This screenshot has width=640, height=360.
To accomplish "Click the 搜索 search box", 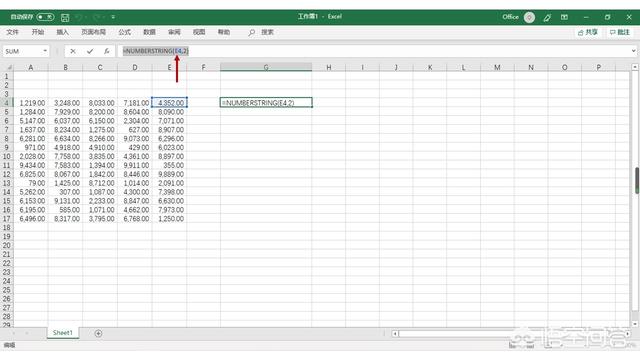I will tap(268, 32).
